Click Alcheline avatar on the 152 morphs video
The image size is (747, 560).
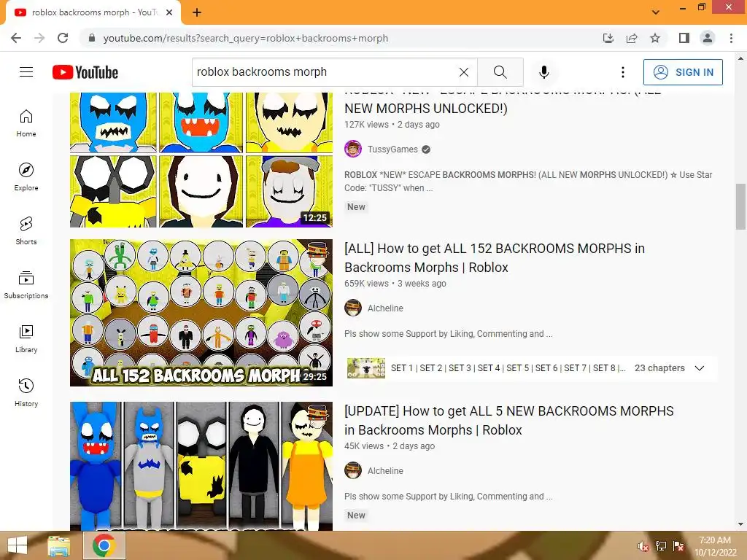pyautogui.click(x=353, y=308)
